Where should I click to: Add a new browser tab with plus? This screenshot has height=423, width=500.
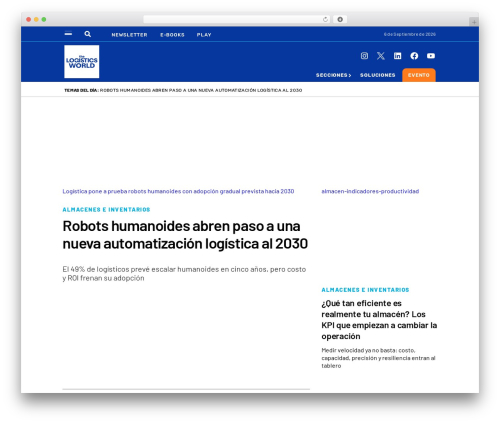coord(474,22)
